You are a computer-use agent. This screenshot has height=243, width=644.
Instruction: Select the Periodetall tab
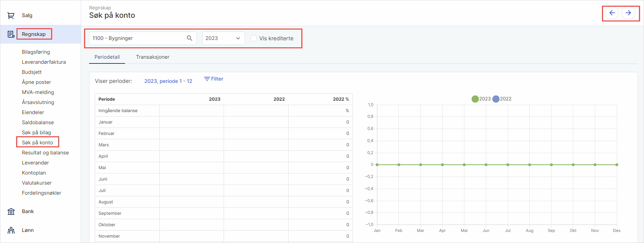pyautogui.click(x=107, y=57)
